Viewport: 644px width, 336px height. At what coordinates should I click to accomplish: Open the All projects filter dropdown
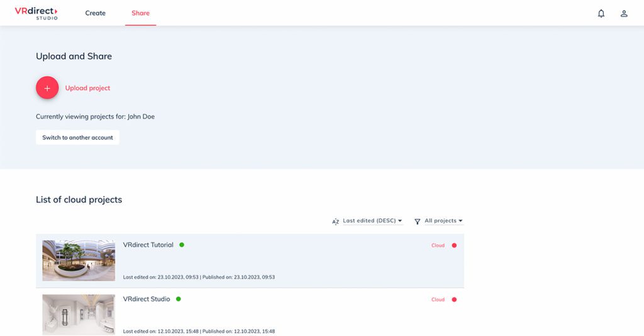pyautogui.click(x=443, y=220)
